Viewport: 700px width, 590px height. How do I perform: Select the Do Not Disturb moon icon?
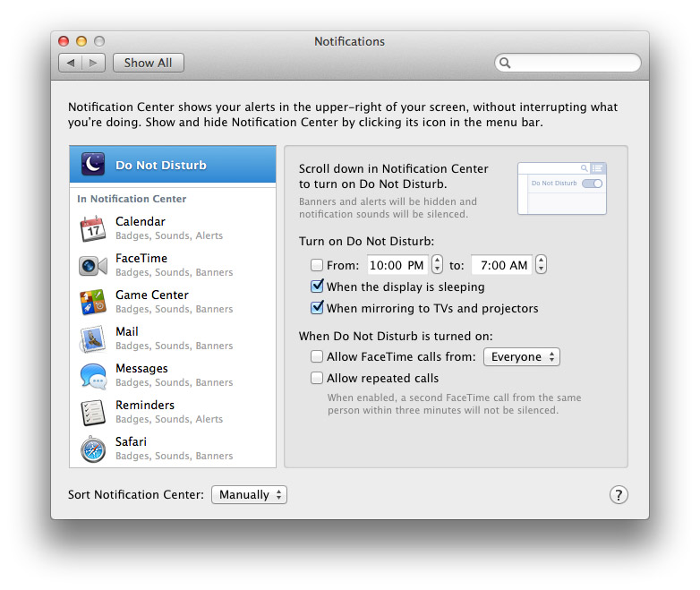93,165
